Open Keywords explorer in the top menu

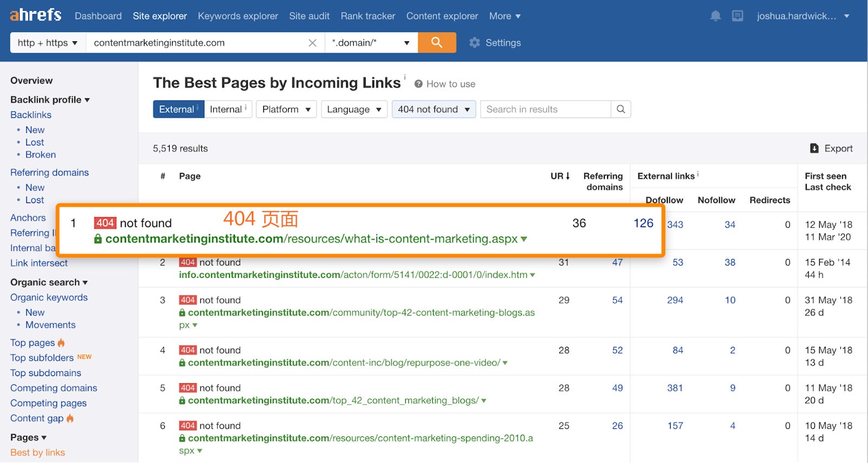238,16
